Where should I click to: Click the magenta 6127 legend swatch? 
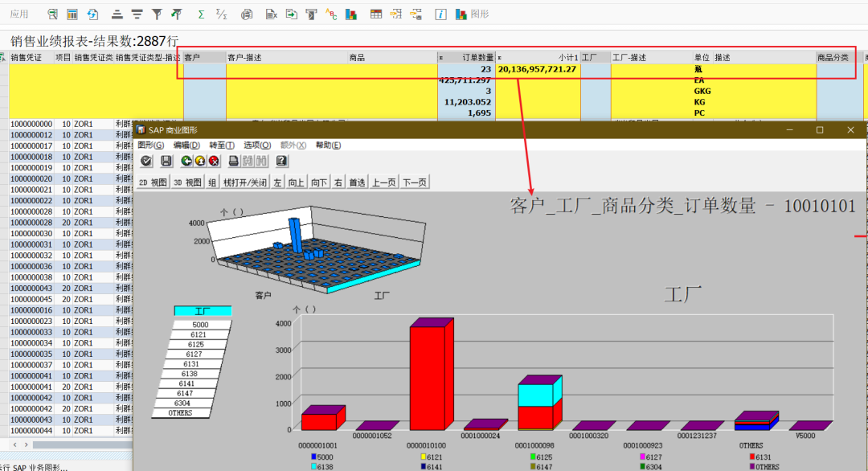pyautogui.click(x=642, y=457)
